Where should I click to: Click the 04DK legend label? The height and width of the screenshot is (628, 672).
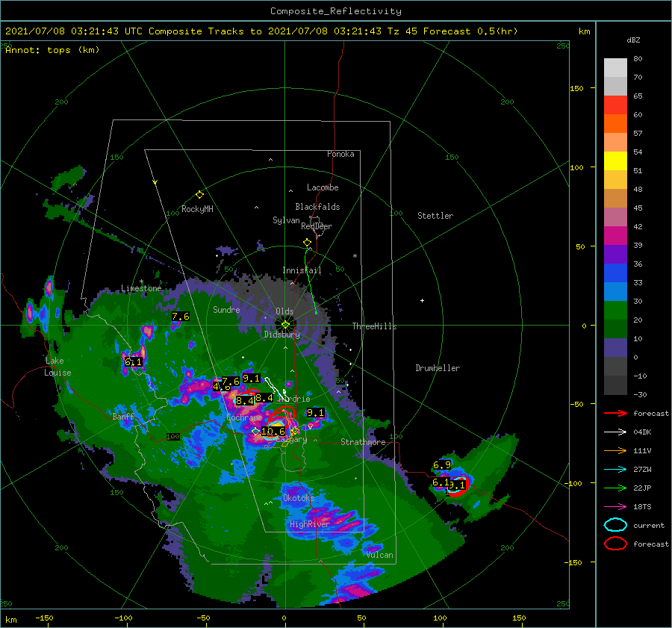tap(642, 432)
